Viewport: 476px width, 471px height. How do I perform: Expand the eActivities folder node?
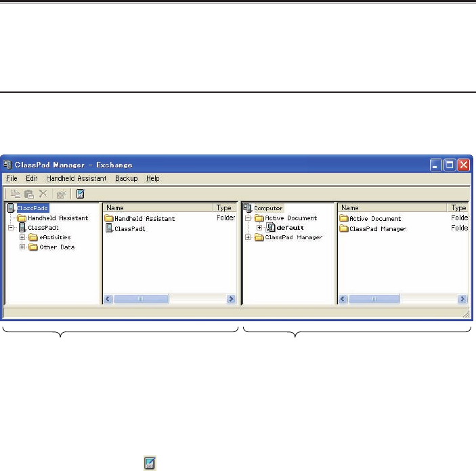pos(22,237)
